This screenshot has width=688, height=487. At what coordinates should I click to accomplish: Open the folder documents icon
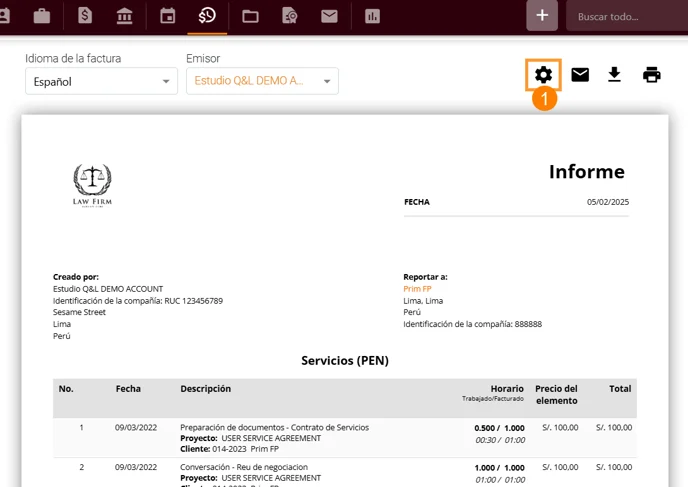250,17
